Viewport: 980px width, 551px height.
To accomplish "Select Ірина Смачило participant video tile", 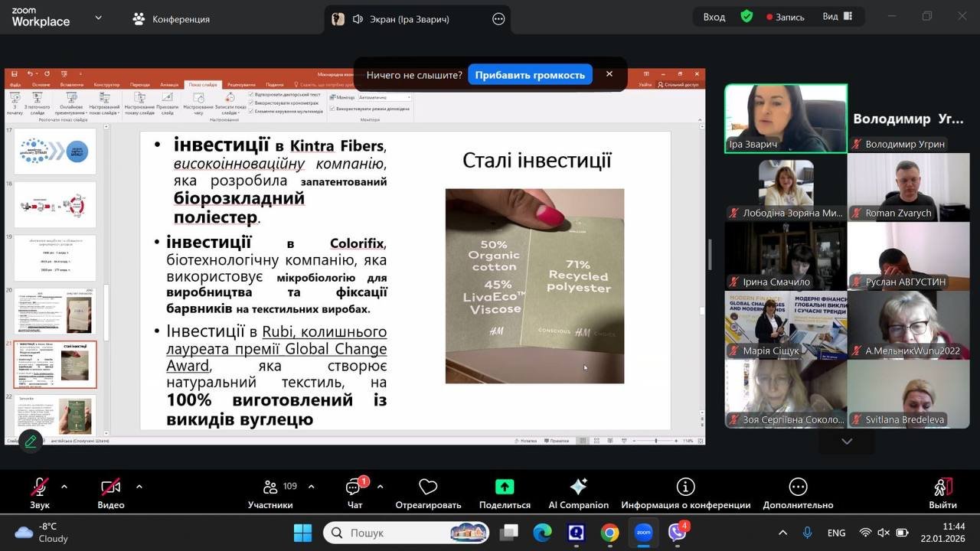I will click(785, 256).
